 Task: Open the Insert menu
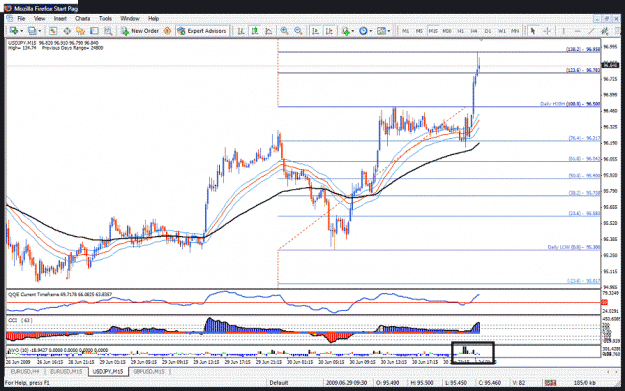[60, 18]
